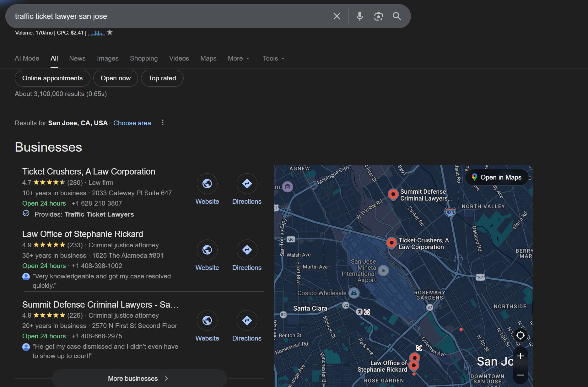The height and width of the screenshot is (387, 588).
Task: Apply the Top rated filter
Action: pyautogui.click(x=162, y=78)
